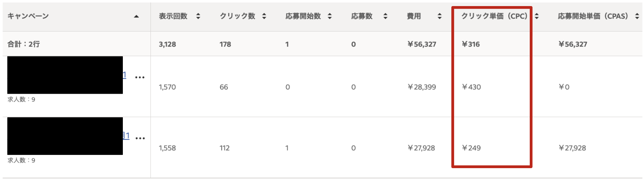Open the second campaign's name link
The width and height of the screenshot is (644, 186).
coord(126,136)
